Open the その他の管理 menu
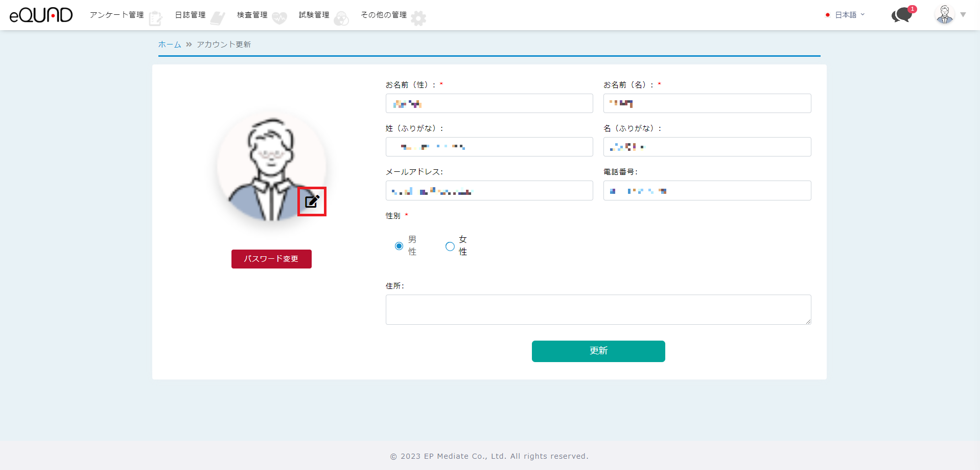This screenshot has width=980, height=470. [384, 15]
